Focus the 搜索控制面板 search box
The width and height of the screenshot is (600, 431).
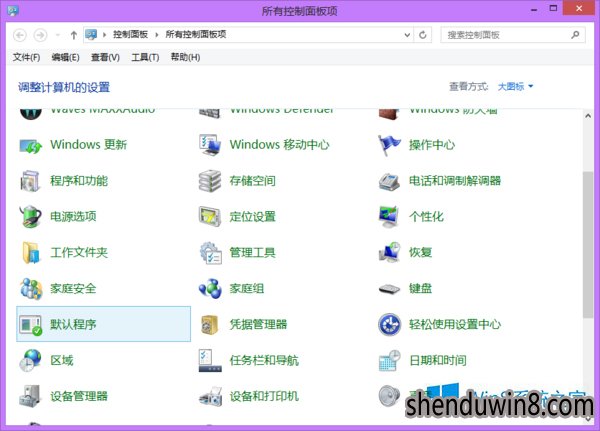(513, 35)
